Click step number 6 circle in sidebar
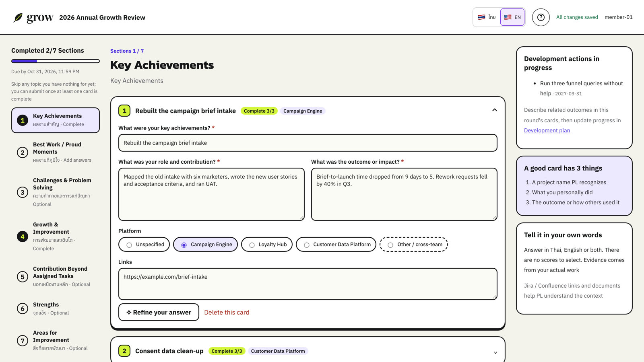This screenshot has height=362, width=644. pos(23,309)
